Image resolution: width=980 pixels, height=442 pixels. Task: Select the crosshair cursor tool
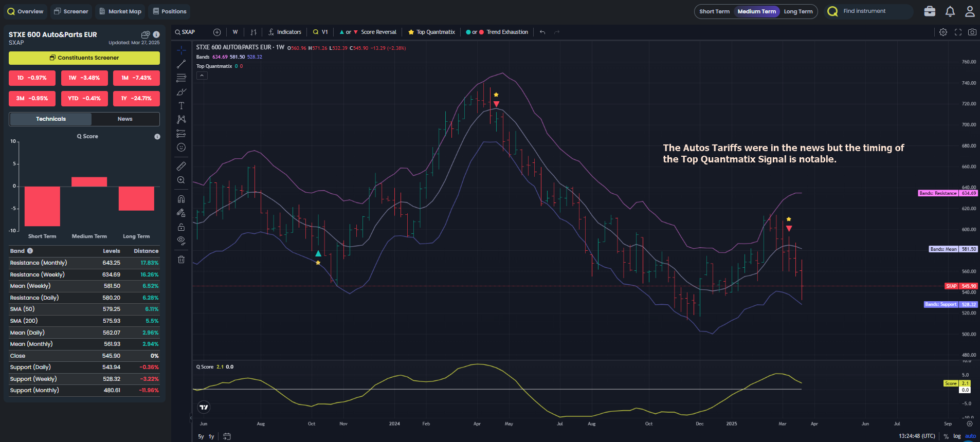[x=182, y=50]
